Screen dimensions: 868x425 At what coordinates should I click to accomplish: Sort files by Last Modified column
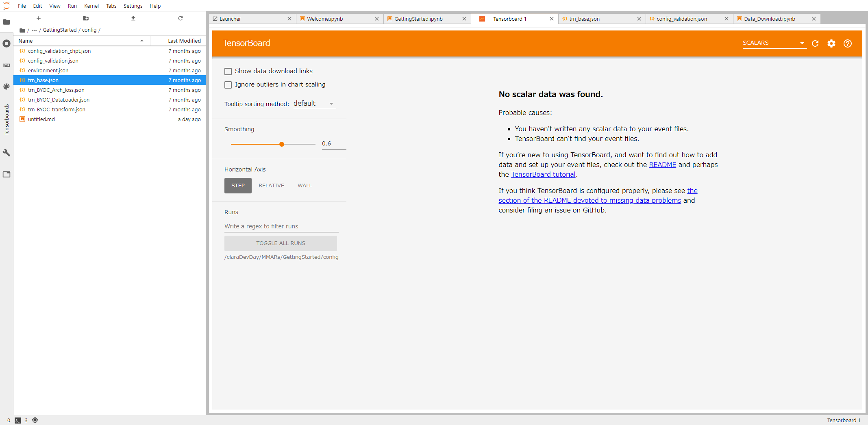tap(178, 41)
